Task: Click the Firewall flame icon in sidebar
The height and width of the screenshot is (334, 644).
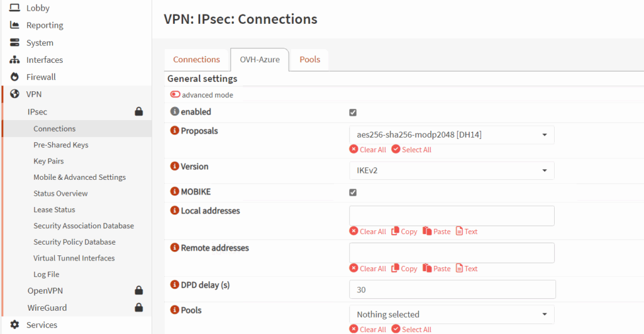Action: (15, 77)
